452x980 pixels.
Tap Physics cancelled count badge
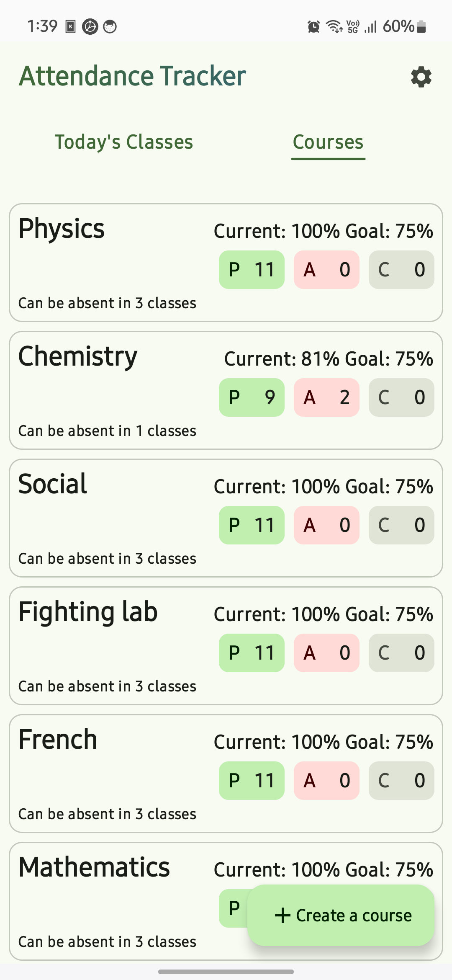[x=401, y=270]
